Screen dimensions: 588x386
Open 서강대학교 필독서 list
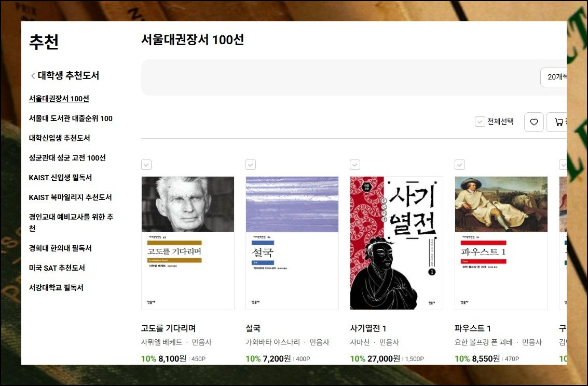click(56, 288)
